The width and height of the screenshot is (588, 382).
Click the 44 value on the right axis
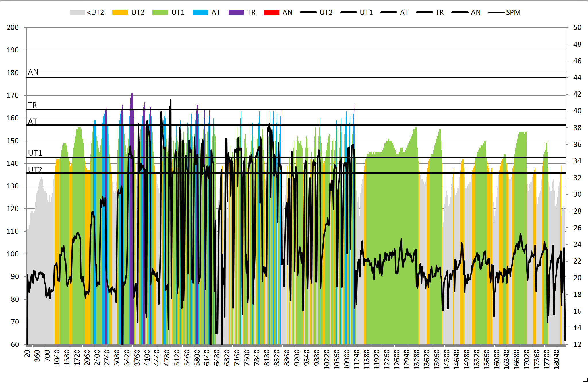click(x=577, y=77)
